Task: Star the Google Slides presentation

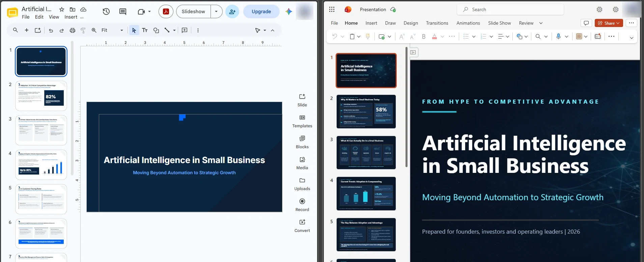Action: point(62,9)
